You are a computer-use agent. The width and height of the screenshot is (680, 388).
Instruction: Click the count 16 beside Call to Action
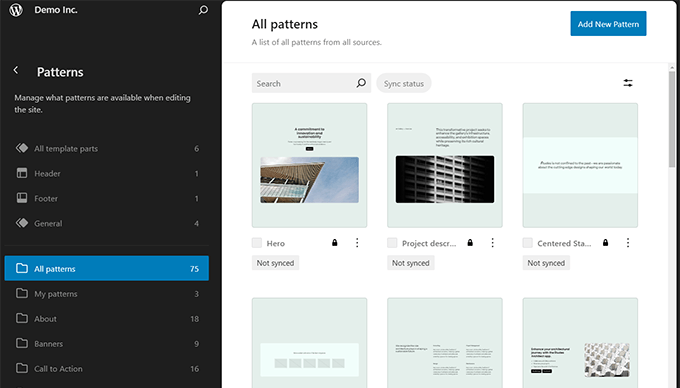pos(194,368)
